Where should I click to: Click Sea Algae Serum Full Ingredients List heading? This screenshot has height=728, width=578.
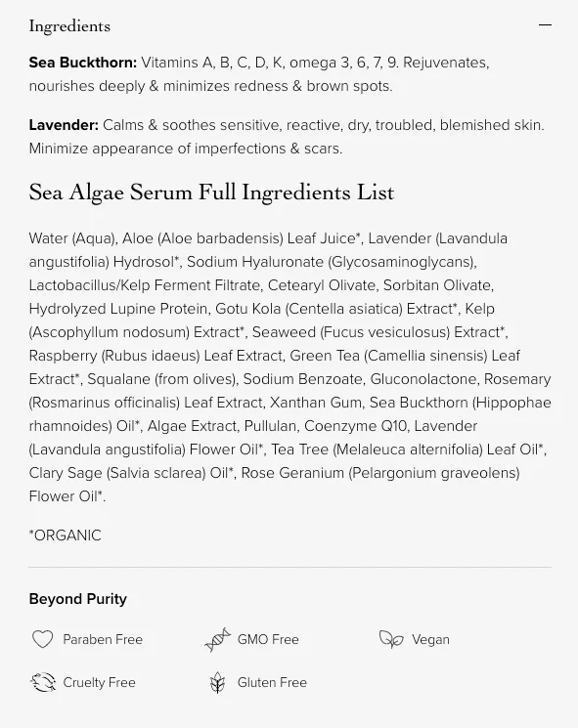pos(211,193)
